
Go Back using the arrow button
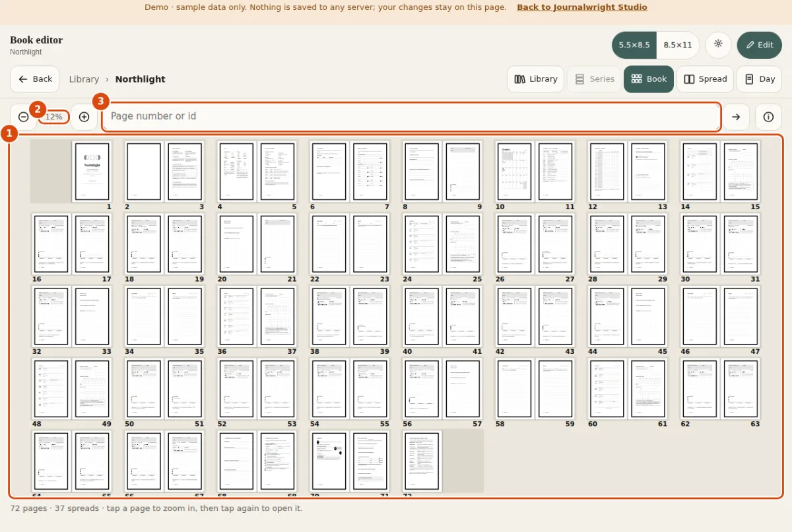[x=34, y=79]
